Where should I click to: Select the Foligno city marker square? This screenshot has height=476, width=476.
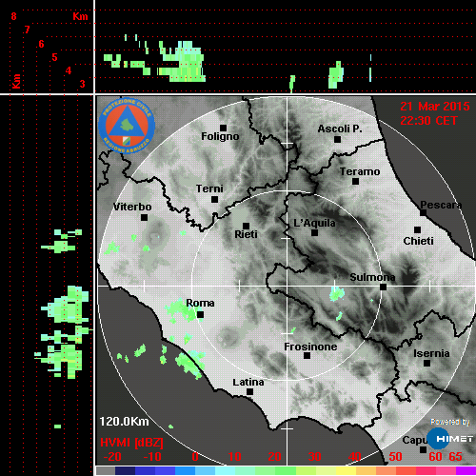(x=224, y=128)
